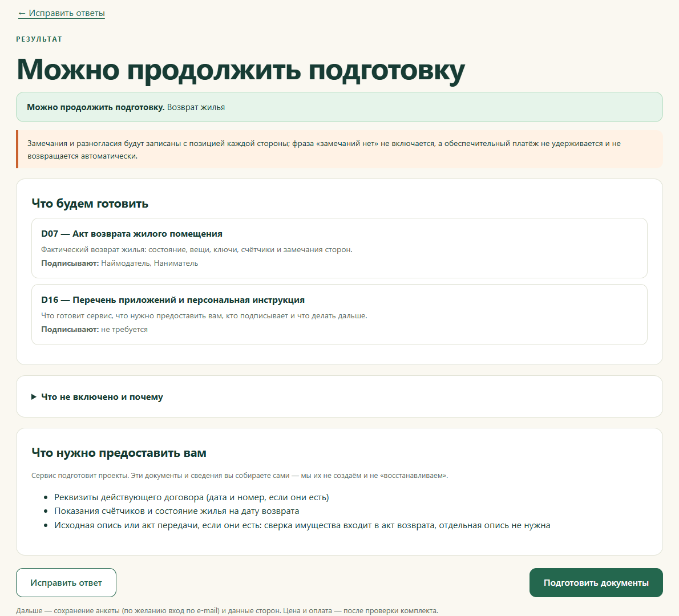679x616 pixels.
Task: Click the D07 description «Фактический возврат жилья»
Action: pyautogui.click(x=197, y=250)
